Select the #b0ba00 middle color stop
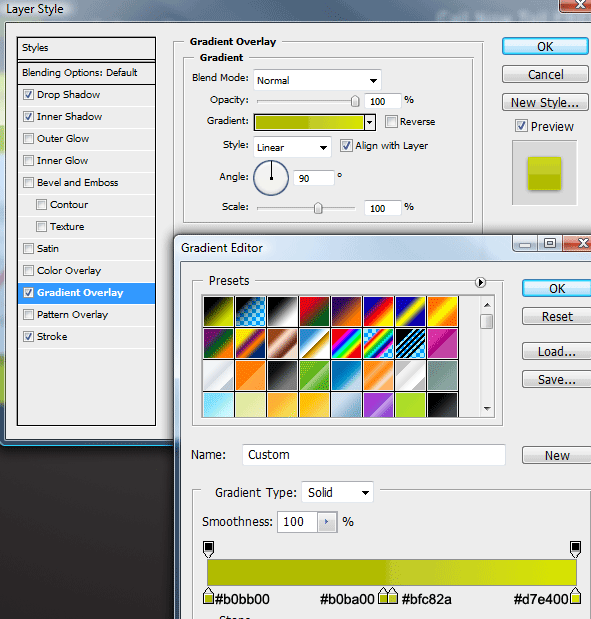591x619 pixels. click(383, 596)
